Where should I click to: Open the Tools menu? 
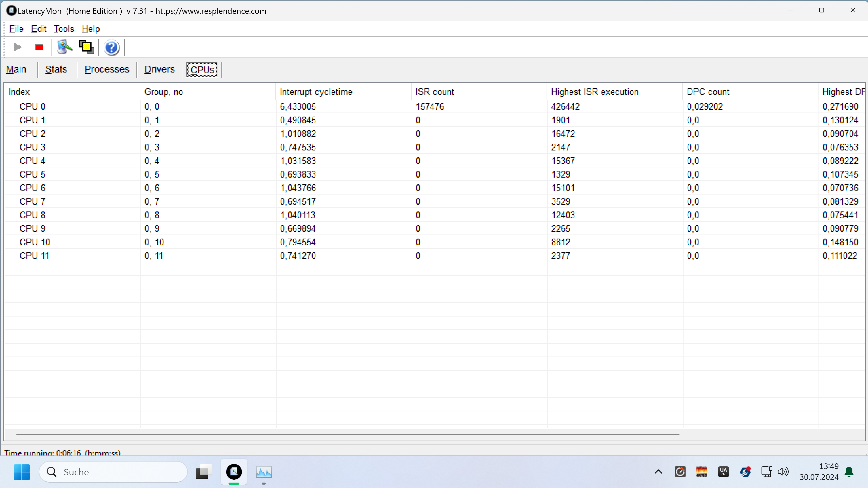[x=64, y=29]
